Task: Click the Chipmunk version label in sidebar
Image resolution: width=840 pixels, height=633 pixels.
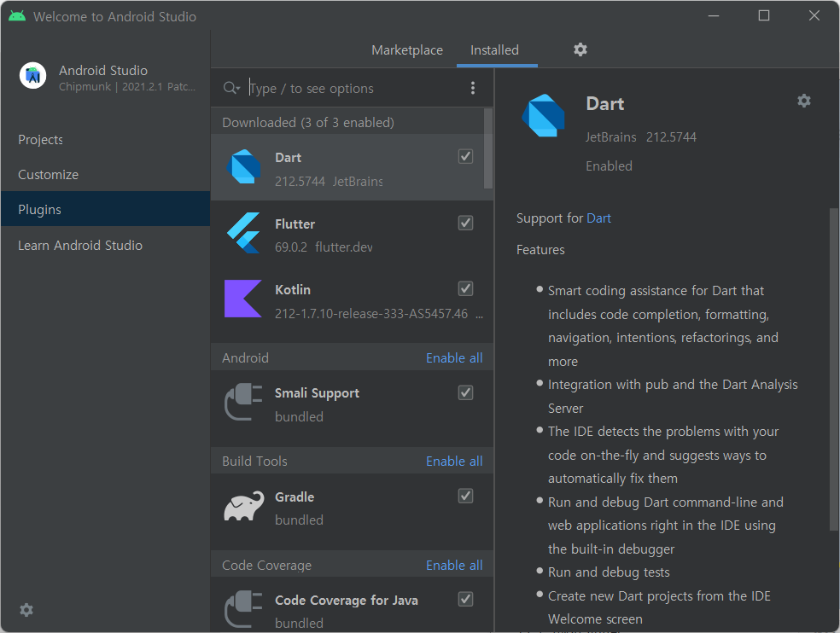Action: click(127, 87)
